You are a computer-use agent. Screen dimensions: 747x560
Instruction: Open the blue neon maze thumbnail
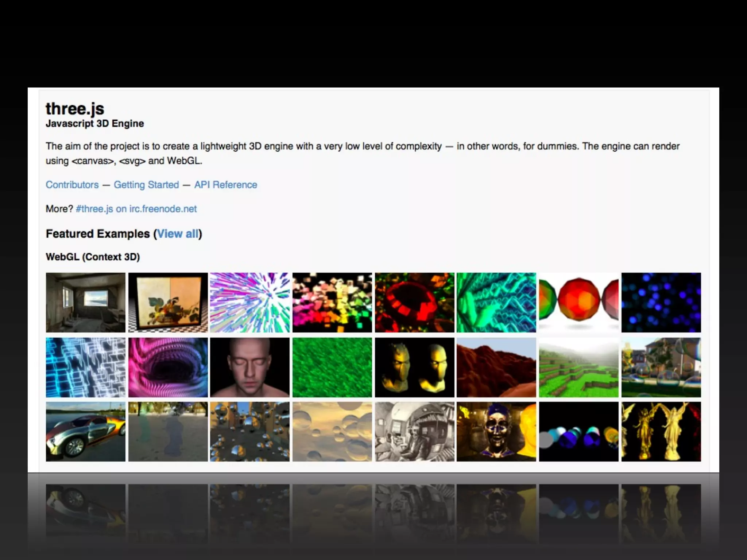[85, 367]
